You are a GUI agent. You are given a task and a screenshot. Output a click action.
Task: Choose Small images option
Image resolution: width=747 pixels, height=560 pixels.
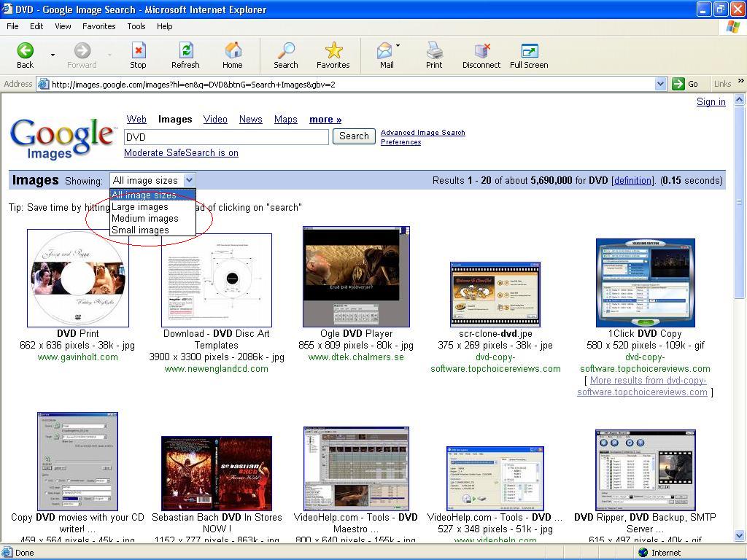click(x=152, y=230)
